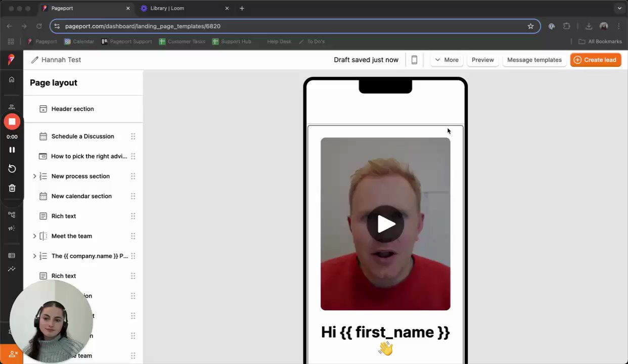The image size is (628, 364).
Task: Click the Loom webcam bubble
Action: pos(51,321)
